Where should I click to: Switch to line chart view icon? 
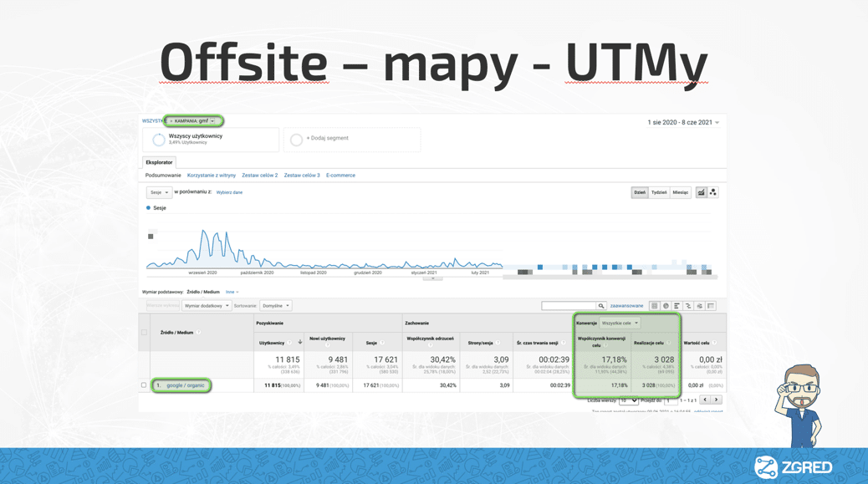[x=701, y=192]
